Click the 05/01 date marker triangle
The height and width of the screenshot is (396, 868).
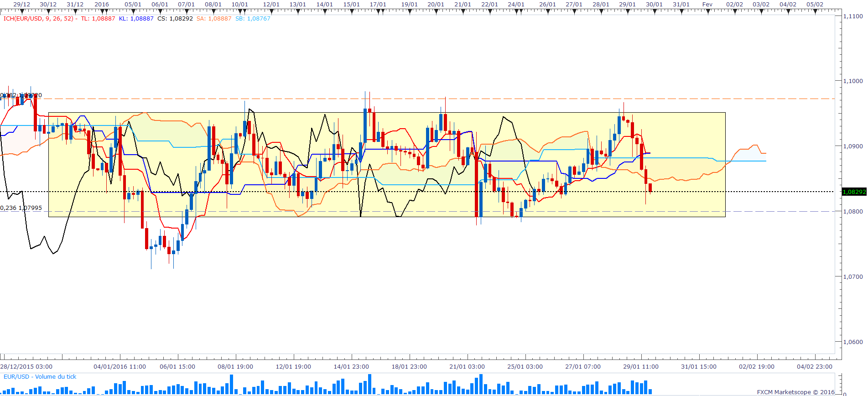click(133, 10)
